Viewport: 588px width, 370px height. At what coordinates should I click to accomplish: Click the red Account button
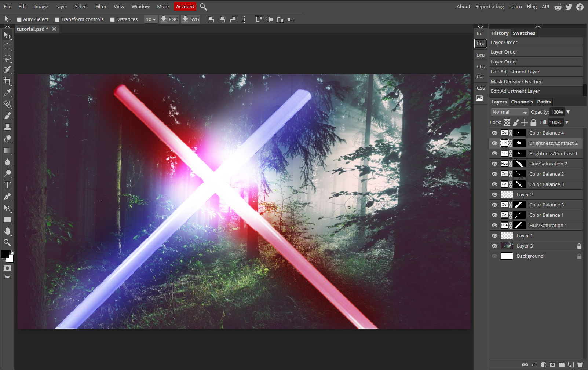185,7
